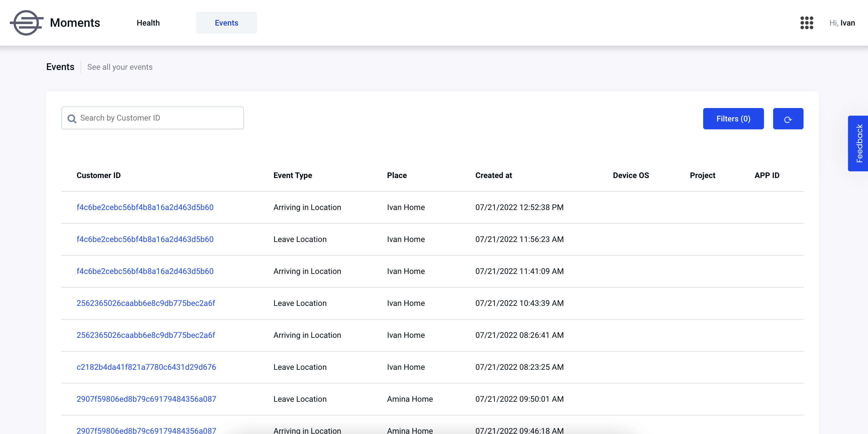This screenshot has height=434, width=868.
Task: Open customer f4c6be2 from the 11:41:09 AM row
Action: 145,271
